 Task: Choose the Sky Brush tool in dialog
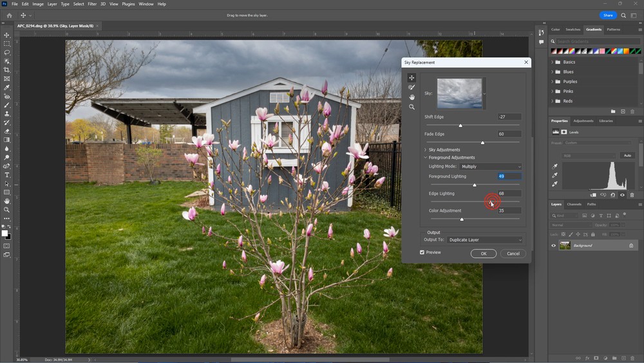click(x=412, y=88)
